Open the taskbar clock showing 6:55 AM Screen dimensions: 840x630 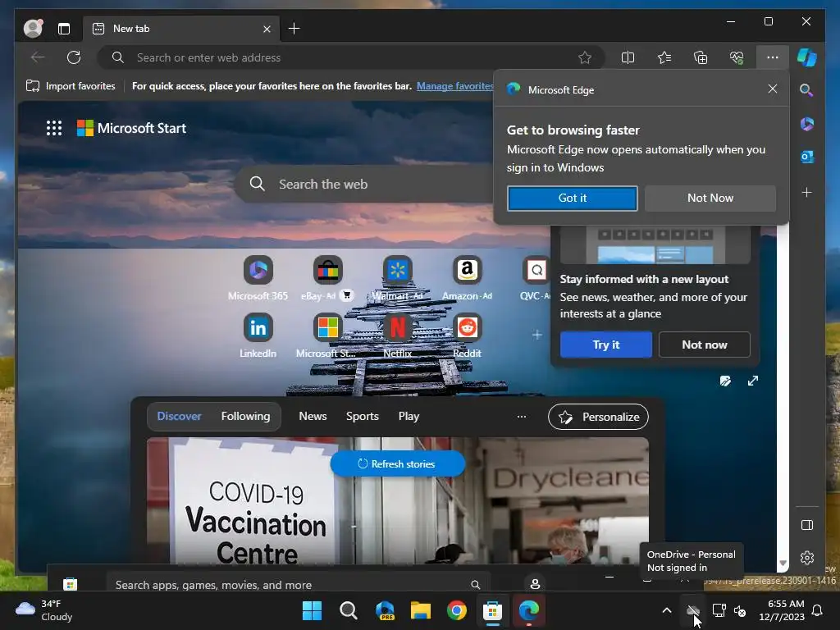tap(782, 610)
